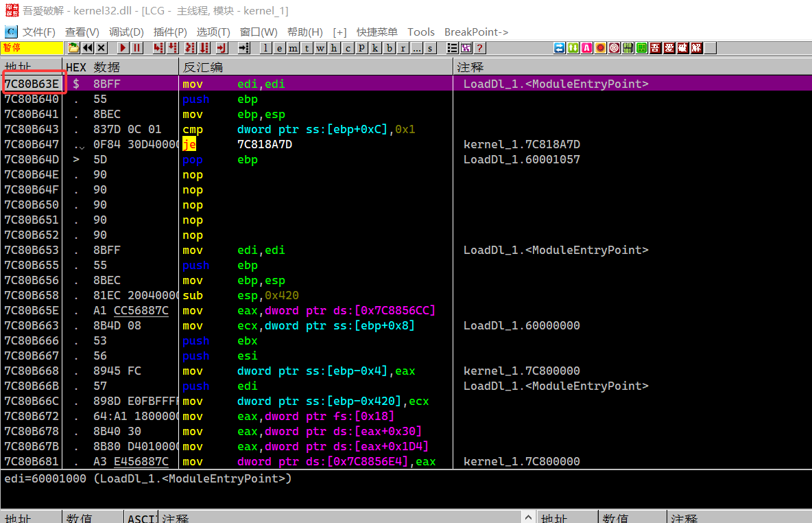Expand the 快捷菜单 menu
This screenshot has width=812, height=523.
pyautogui.click(x=377, y=32)
